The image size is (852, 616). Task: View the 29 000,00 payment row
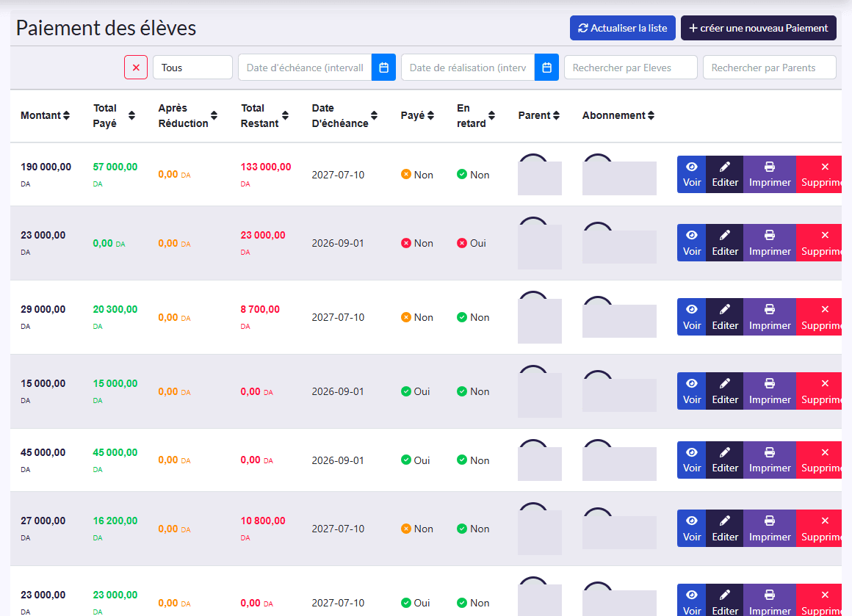coord(692,316)
